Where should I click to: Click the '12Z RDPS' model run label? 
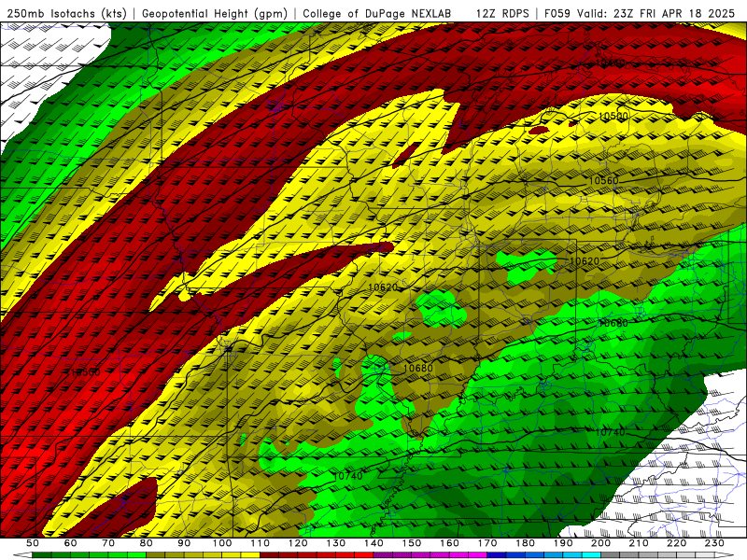tap(502, 13)
